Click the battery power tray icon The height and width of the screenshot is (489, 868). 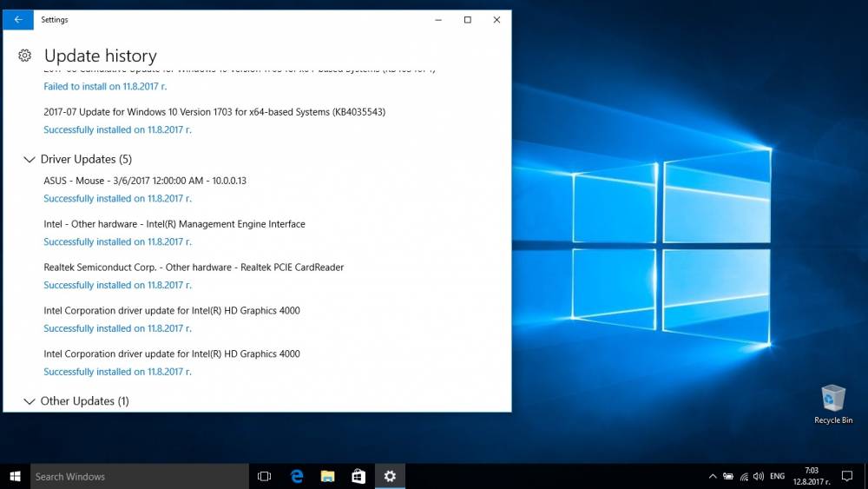click(728, 476)
